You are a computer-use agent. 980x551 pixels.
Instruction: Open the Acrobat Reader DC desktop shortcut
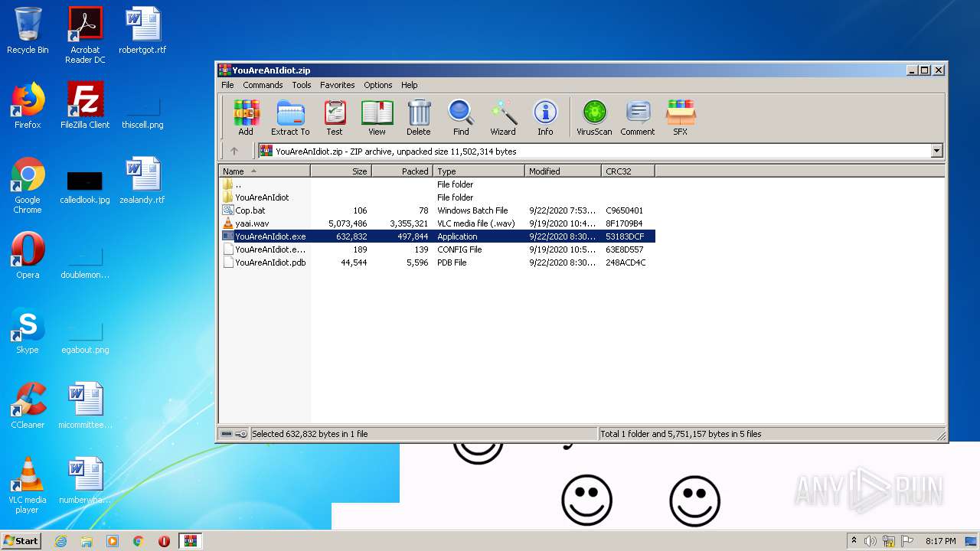point(85,35)
